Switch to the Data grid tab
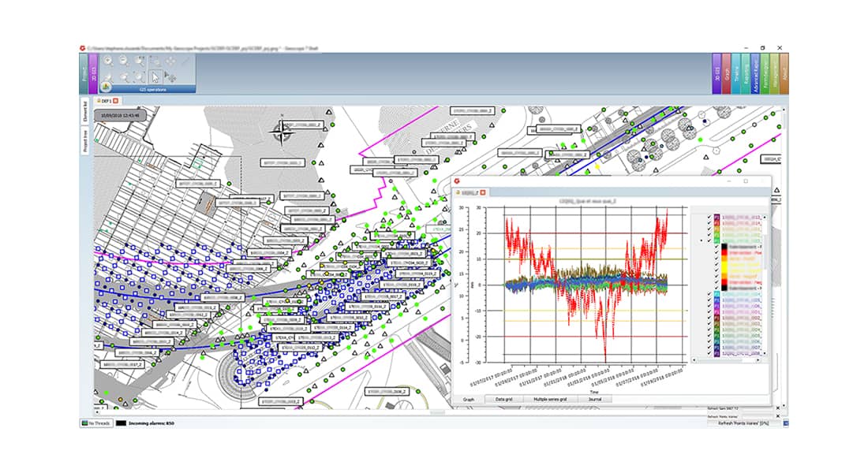This screenshot has width=868, height=473. (x=503, y=399)
